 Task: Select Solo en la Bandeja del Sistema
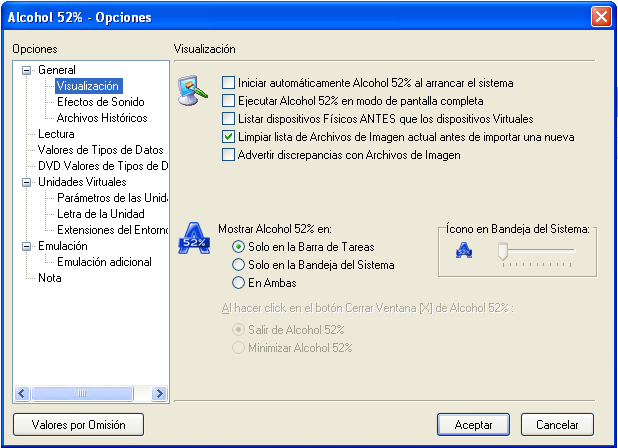238,265
